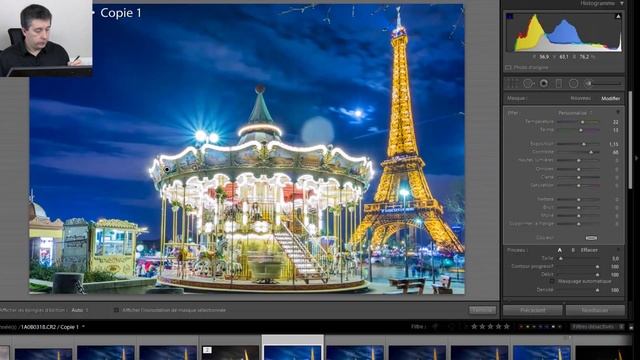Click the adjustment brush pin on carousel
The width and height of the screenshot is (640, 360).
pyautogui.click(x=167, y=169)
